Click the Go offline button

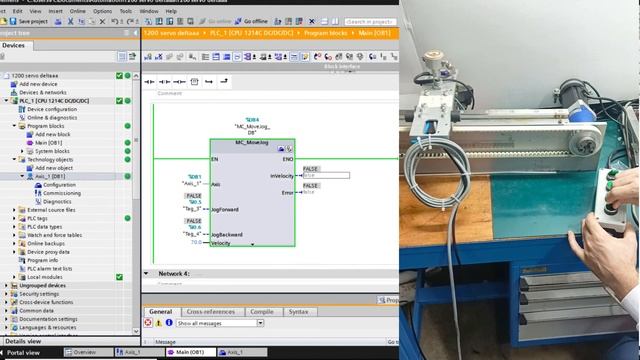pyautogui.click(x=251, y=21)
